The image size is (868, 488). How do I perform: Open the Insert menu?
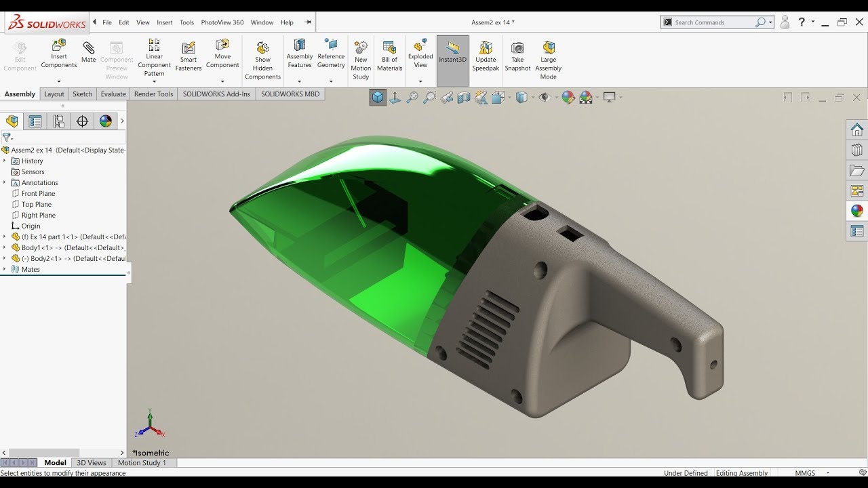tap(165, 22)
